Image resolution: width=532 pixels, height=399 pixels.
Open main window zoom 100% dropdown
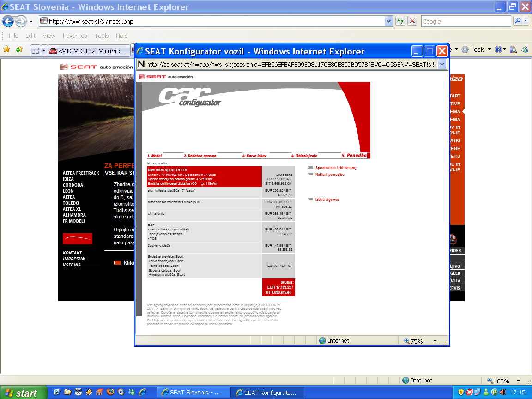coord(518,381)
